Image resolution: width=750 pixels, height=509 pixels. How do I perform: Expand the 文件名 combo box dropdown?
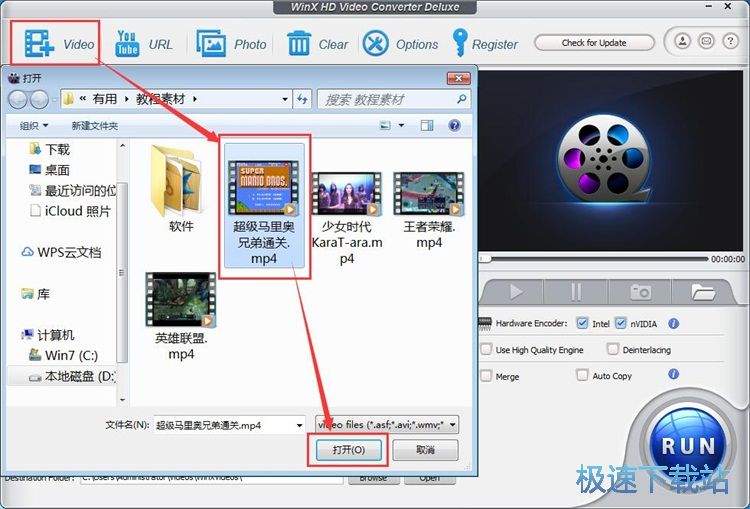pos(299,425)
